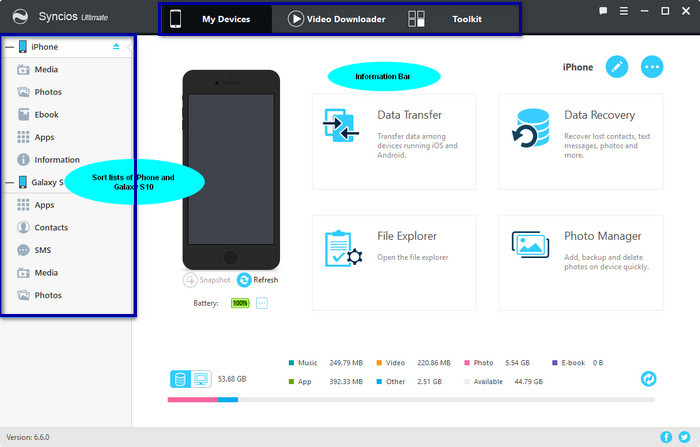This screenshot has height=447, width=700.
Task: Click the Other color legend square
Action: [x=379, y=382]
